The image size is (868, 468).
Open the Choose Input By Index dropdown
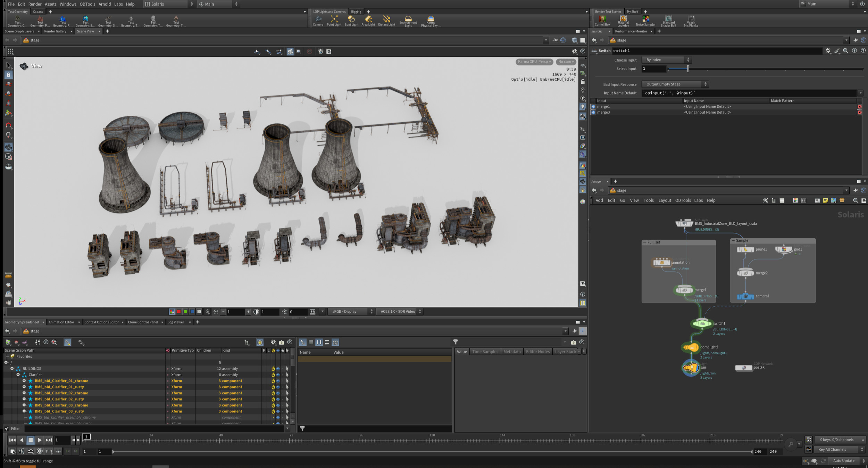[666, 60]
